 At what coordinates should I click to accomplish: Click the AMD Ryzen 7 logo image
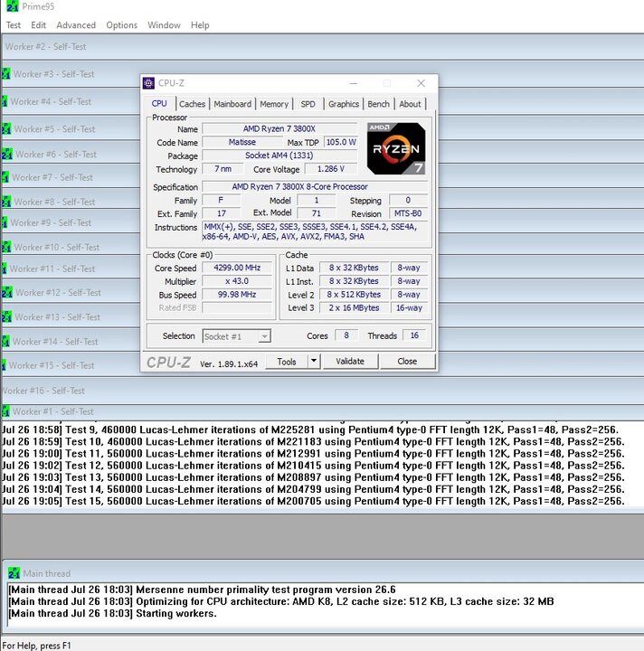click(x=396, y=148)
